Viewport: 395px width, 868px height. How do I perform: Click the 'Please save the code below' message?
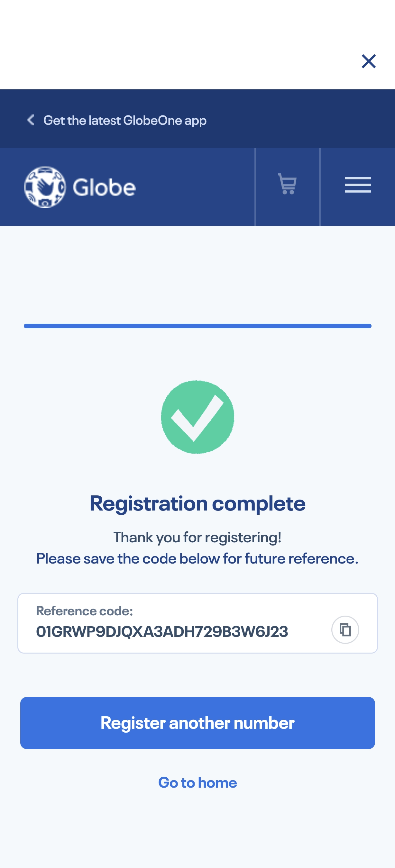[x=197, y=559]
